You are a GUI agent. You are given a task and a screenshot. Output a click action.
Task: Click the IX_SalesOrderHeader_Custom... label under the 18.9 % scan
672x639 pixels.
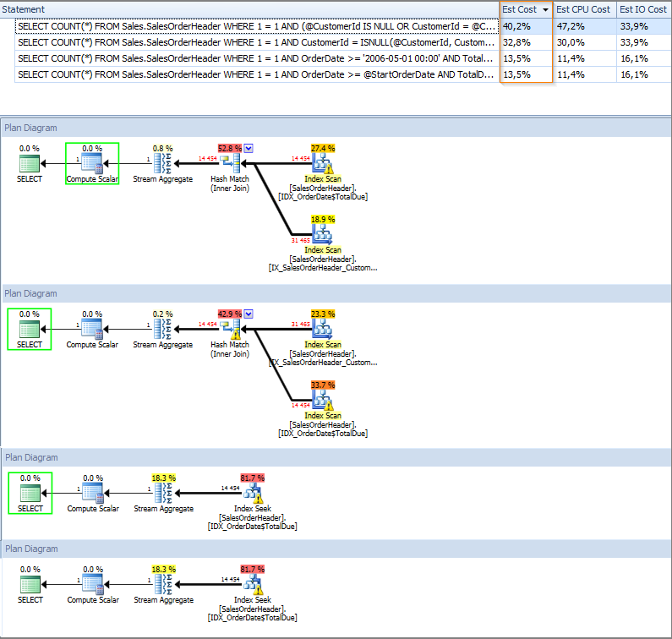click(x=323, y=268)
